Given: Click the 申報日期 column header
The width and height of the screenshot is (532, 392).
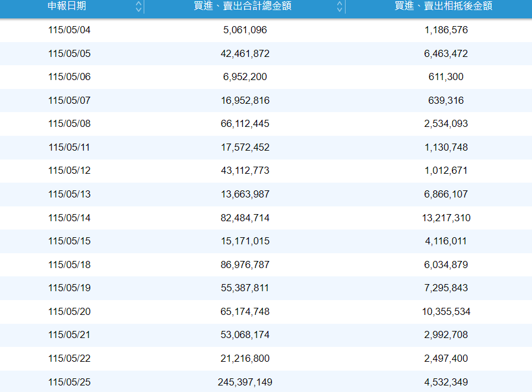Looking at the screenshot, I should coord(66,6).
